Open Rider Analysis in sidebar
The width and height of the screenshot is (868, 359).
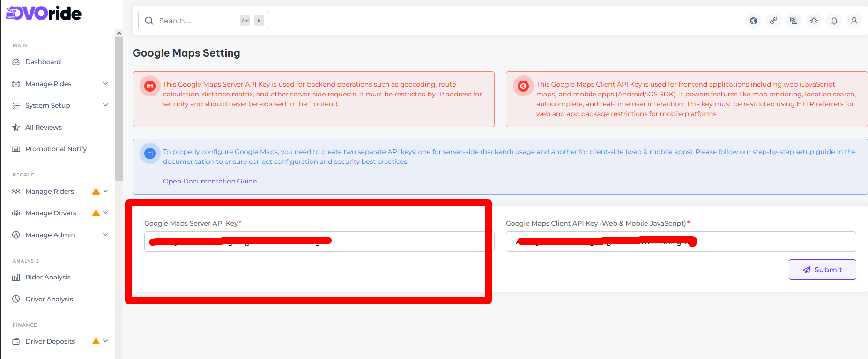[x=48, y=277]
